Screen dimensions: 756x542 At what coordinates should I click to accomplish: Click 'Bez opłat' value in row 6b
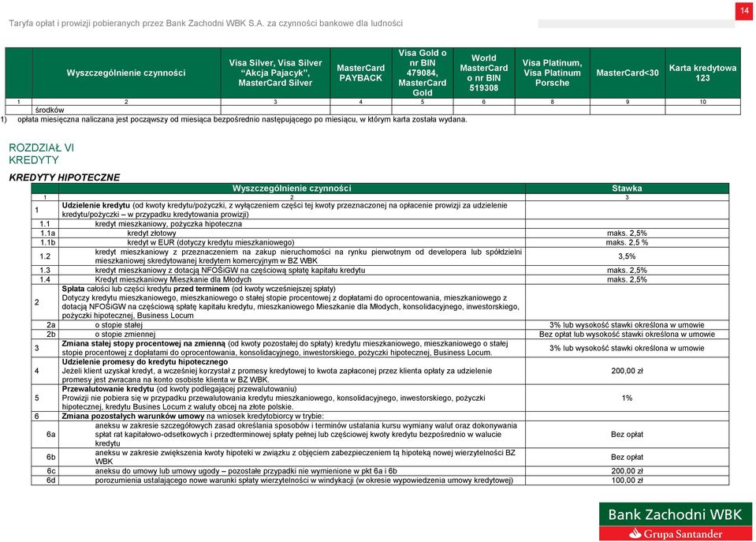click(x=627, y=457)
